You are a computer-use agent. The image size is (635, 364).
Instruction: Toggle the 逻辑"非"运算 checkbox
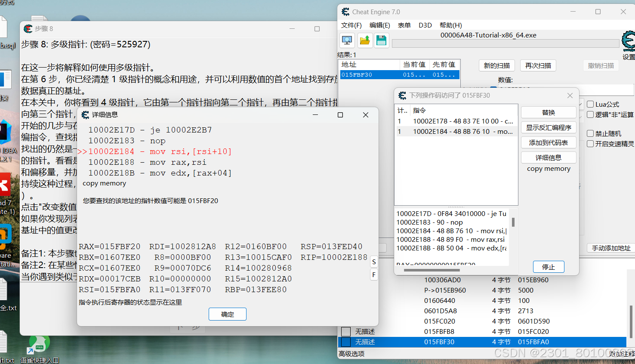[x=590, y=114]
